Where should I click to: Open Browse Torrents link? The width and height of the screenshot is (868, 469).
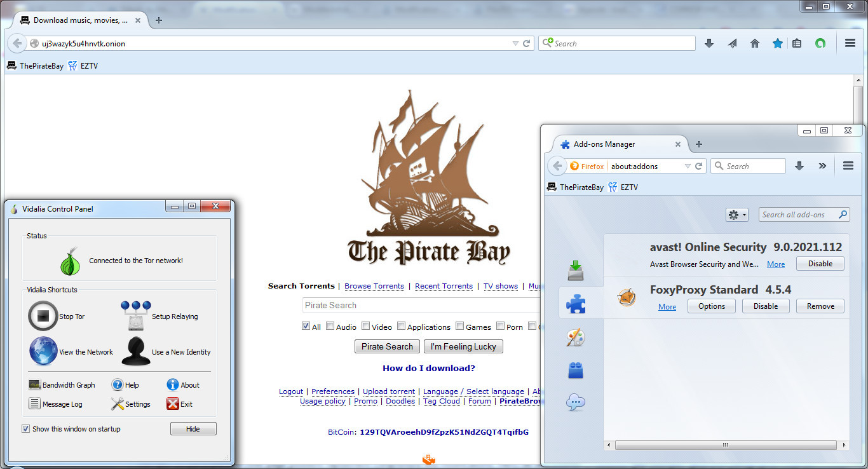(374, 286)
